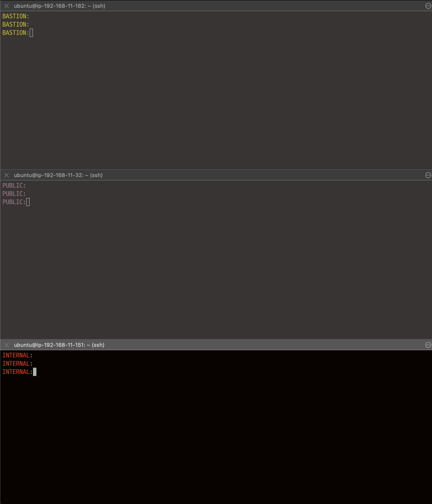Click the second PUBLIC: prompt line
Screen dimensions: 432x504
point(14,194)
